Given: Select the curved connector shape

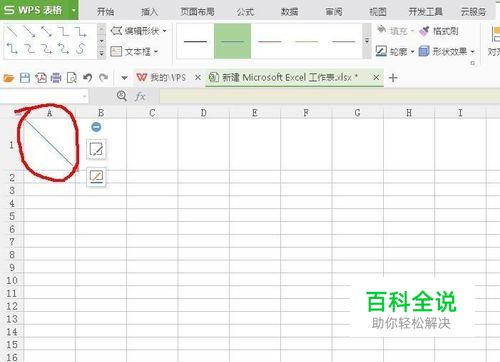Looking at the screenshot, I should [29, 49].
